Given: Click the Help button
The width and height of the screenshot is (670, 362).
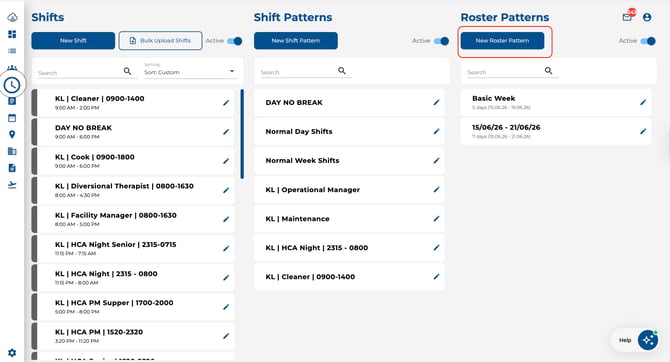Looking at the screenshot, I should tap(625, 340).
